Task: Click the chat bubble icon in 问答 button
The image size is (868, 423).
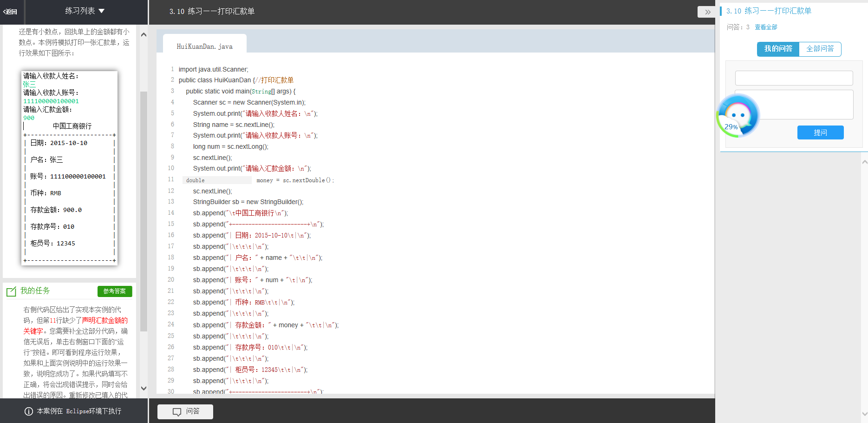Action: pos(177,412)
